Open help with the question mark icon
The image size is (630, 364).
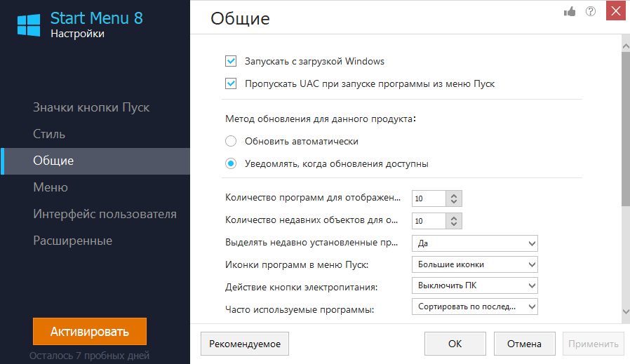591,11
